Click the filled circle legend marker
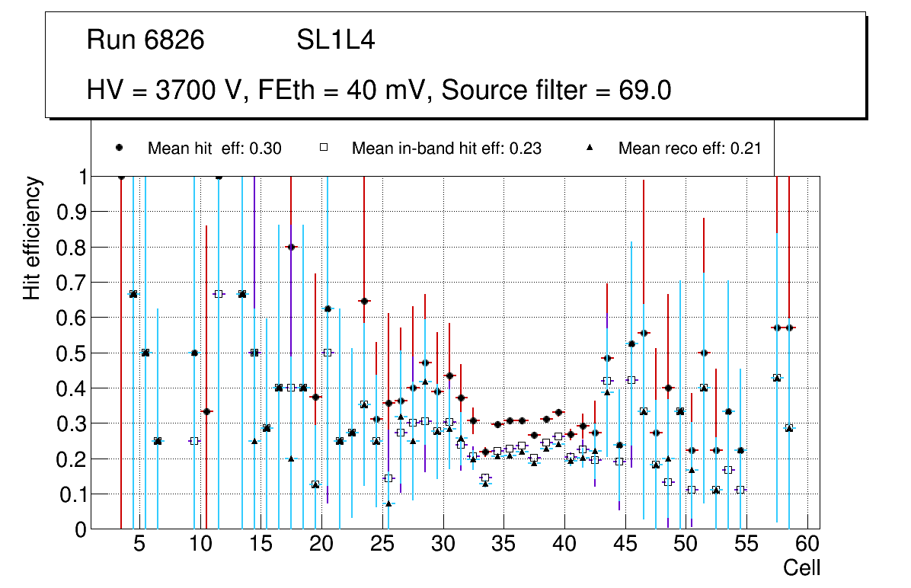This screenshot has height=588, width=911. (119, 149)
